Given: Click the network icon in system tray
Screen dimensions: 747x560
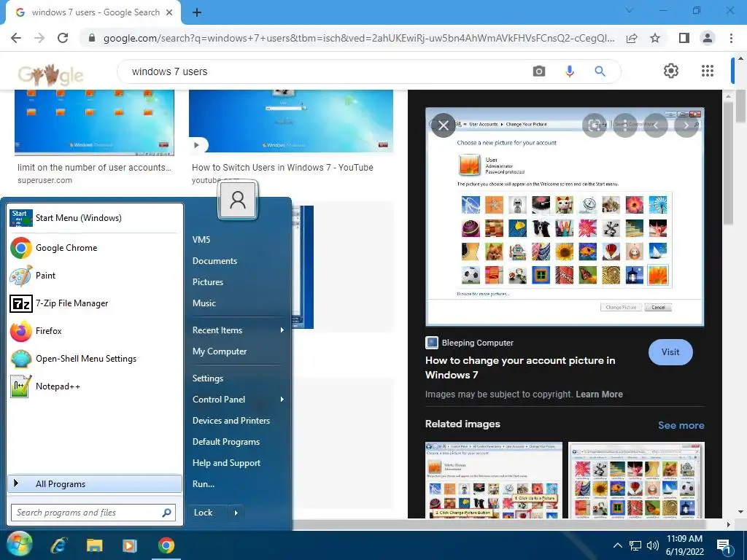Looking at the screenshot, I should 635,545.
